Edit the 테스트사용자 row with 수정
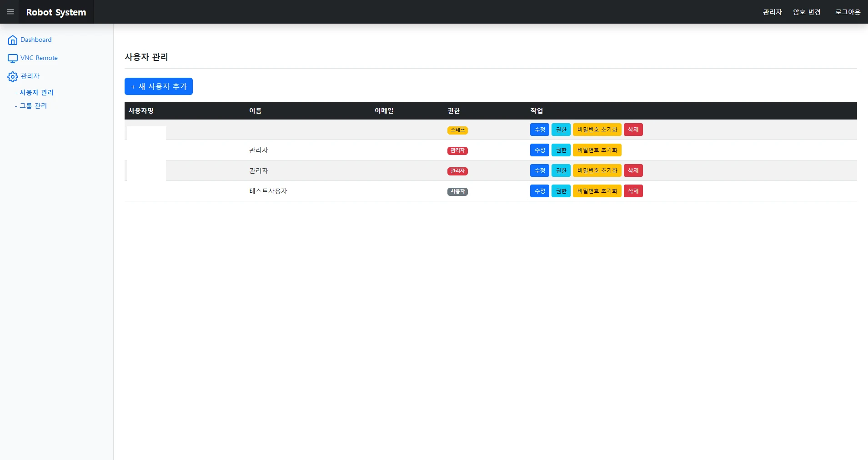 click(x=540, y=191)
